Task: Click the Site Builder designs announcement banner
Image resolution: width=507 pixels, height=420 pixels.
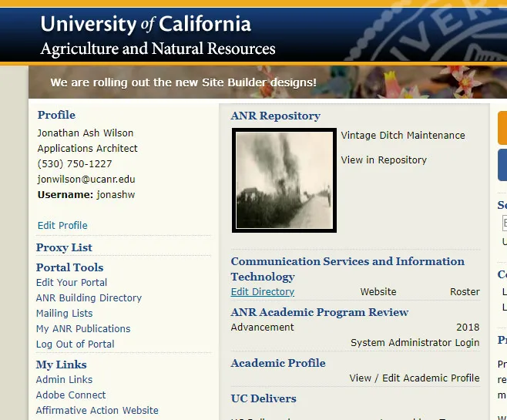Action: (x=183, y=82)
